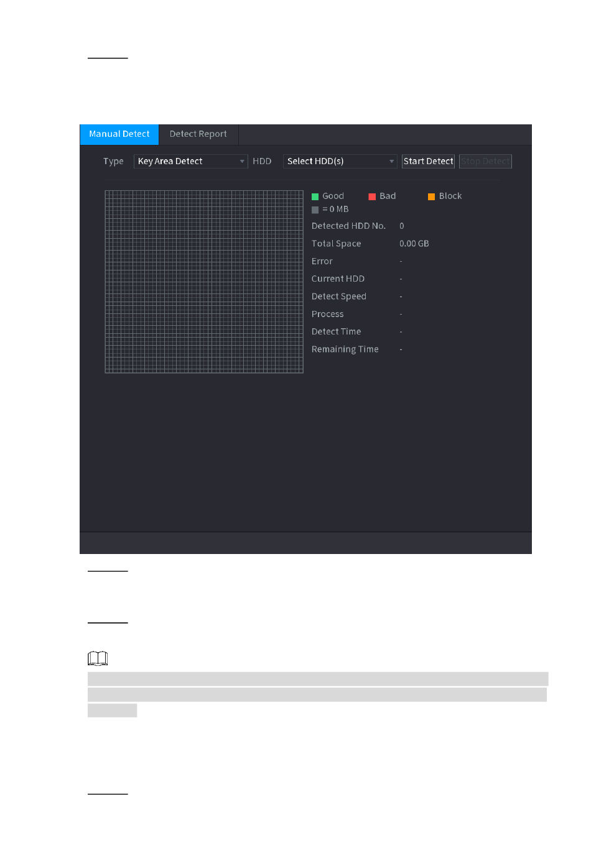Switch to the Manual Detect tab
Viewport: 591px width, 868px height.
119,134
